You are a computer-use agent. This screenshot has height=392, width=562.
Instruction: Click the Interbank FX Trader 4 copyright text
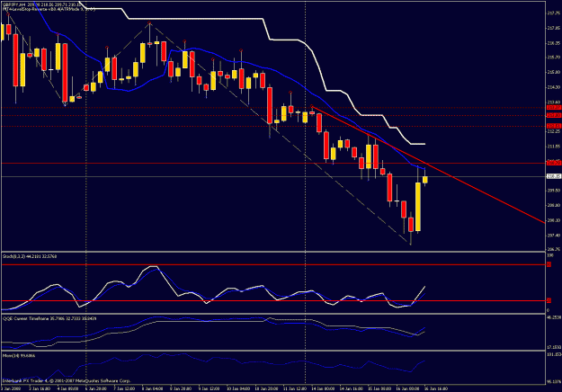67,380
